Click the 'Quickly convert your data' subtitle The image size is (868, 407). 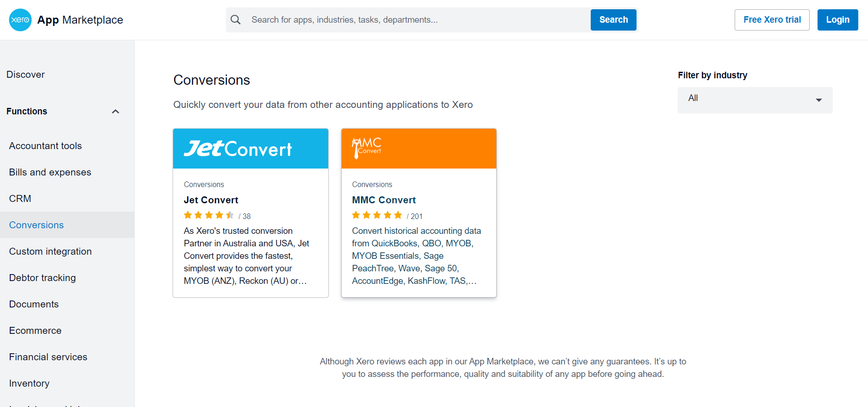[x=323, y=105]
